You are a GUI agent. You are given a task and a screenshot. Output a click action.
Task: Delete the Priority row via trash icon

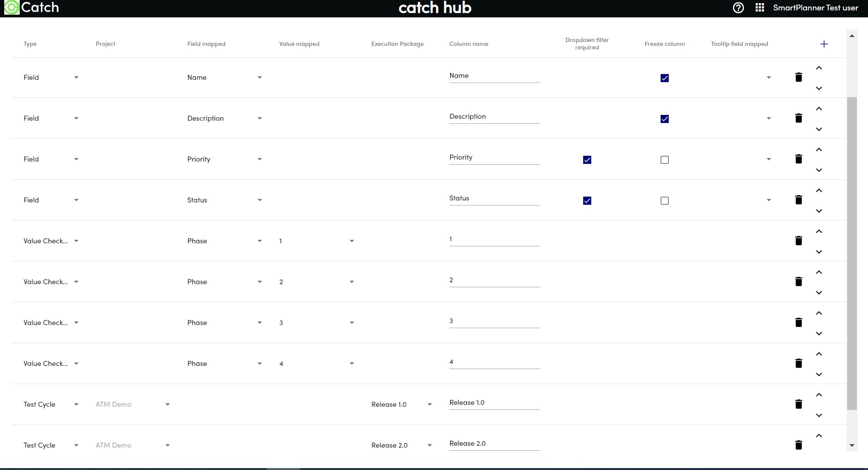tap(798, 159)
